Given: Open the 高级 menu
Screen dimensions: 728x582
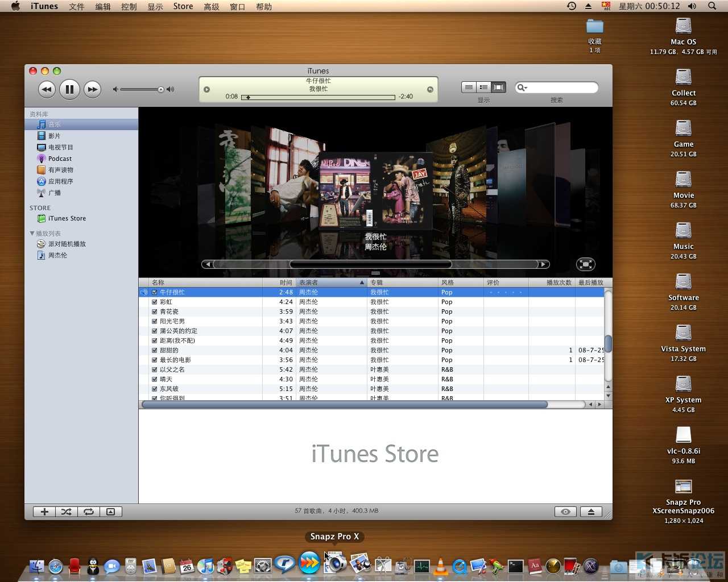Looking at the screenshot, I should (212, 6).
